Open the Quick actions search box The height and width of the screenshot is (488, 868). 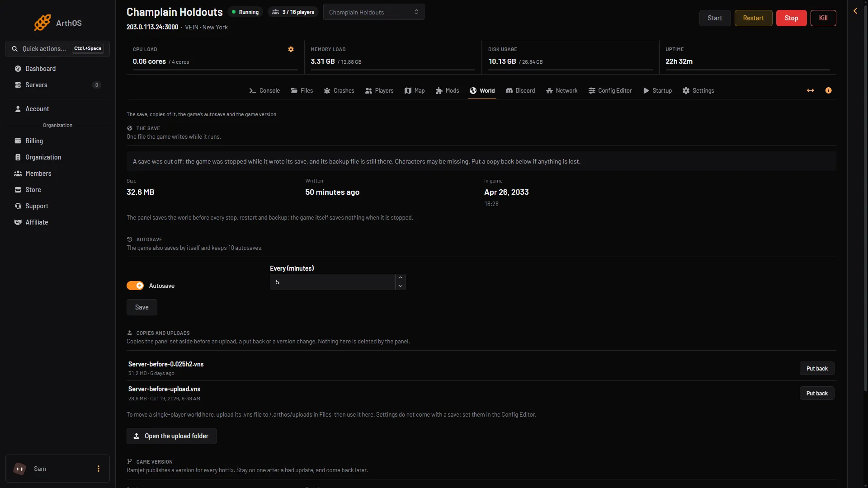pos(57,49)
